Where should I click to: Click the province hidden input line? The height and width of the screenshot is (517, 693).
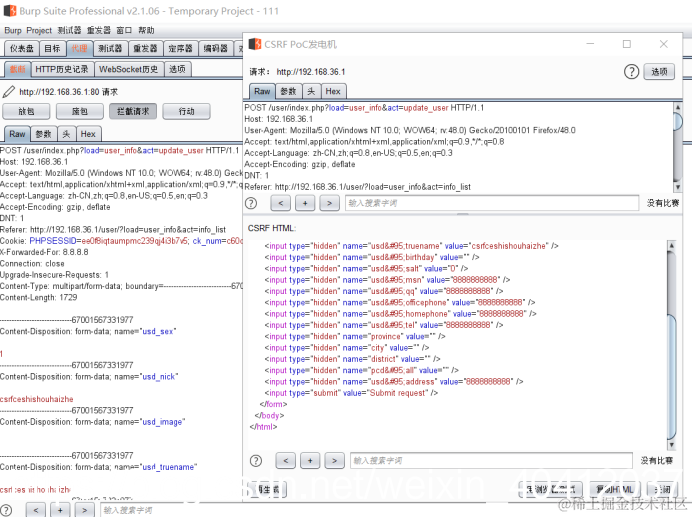point(354,336)
